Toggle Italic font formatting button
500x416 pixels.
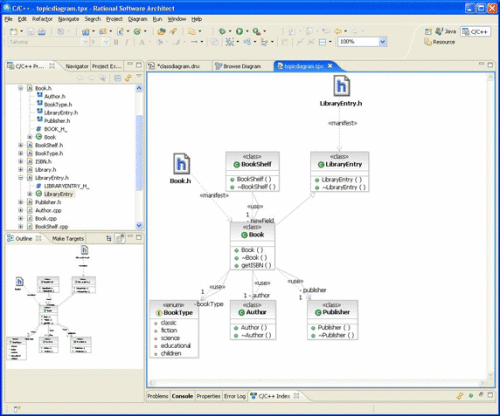point(127,42)
